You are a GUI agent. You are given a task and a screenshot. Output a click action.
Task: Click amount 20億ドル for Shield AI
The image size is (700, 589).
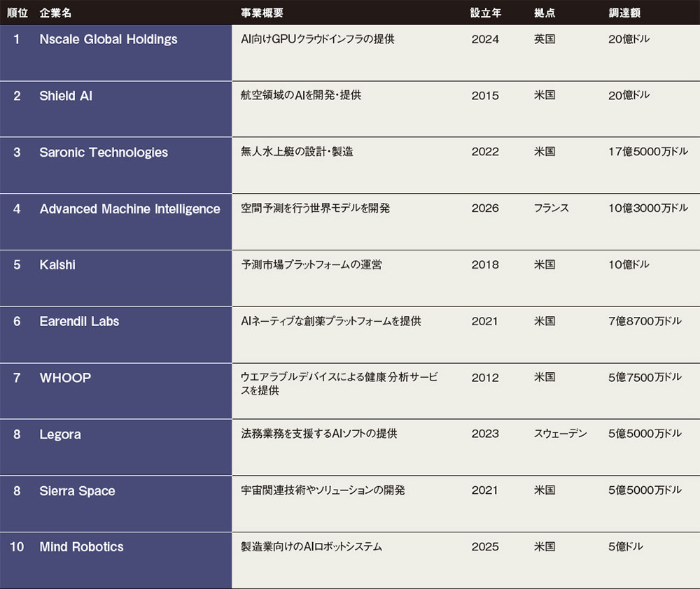point(629,95)
